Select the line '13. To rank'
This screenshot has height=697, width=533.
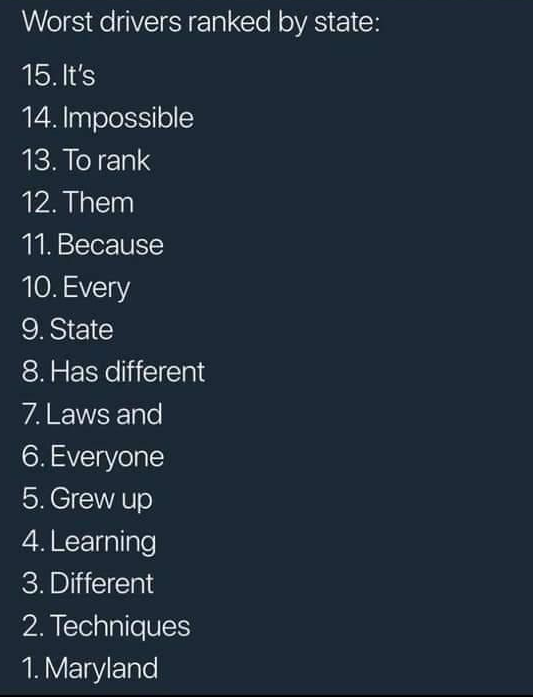click(86, 160)
